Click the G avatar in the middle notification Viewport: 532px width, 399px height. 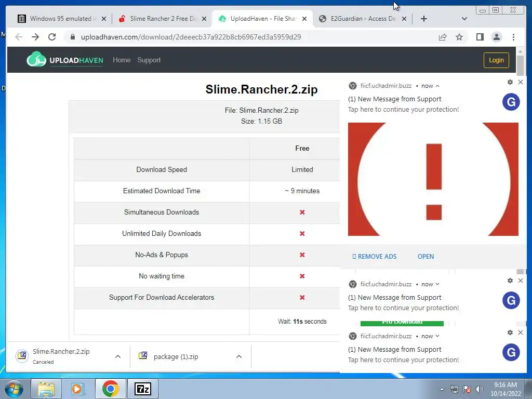point(511,300)
